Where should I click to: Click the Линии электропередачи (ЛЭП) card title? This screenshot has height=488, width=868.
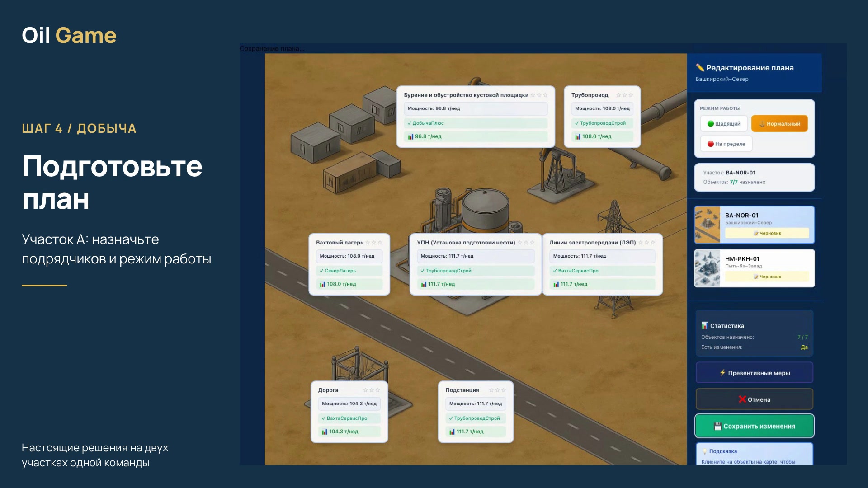593,243
